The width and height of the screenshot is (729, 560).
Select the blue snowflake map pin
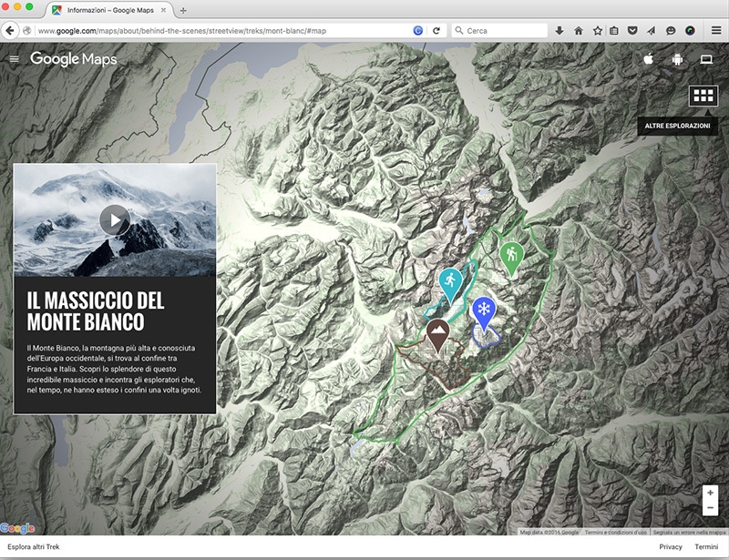point(484,314)
